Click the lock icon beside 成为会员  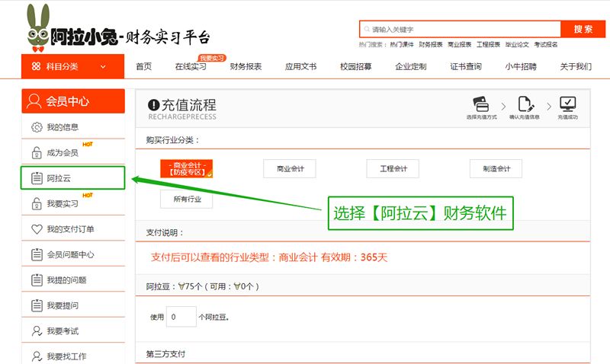tap(37, 152)
